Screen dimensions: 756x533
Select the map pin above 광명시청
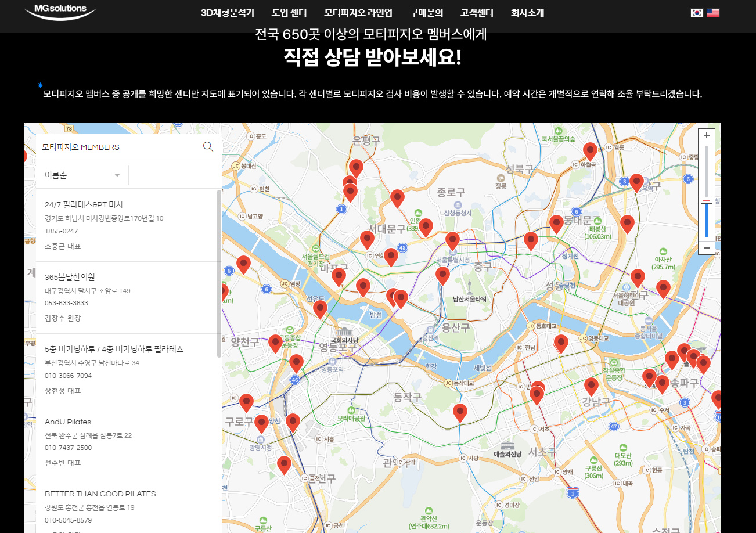(x=261, y=424)
